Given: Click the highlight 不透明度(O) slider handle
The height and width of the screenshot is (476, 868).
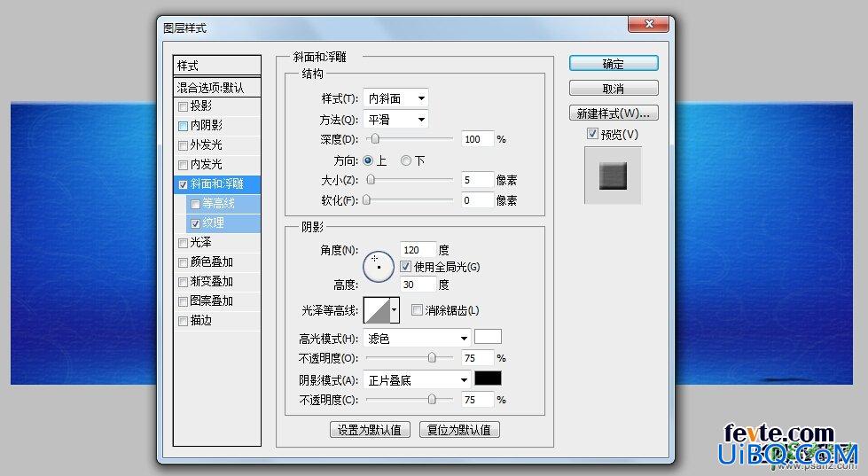Looking at the screenshot, I should 431,357.
